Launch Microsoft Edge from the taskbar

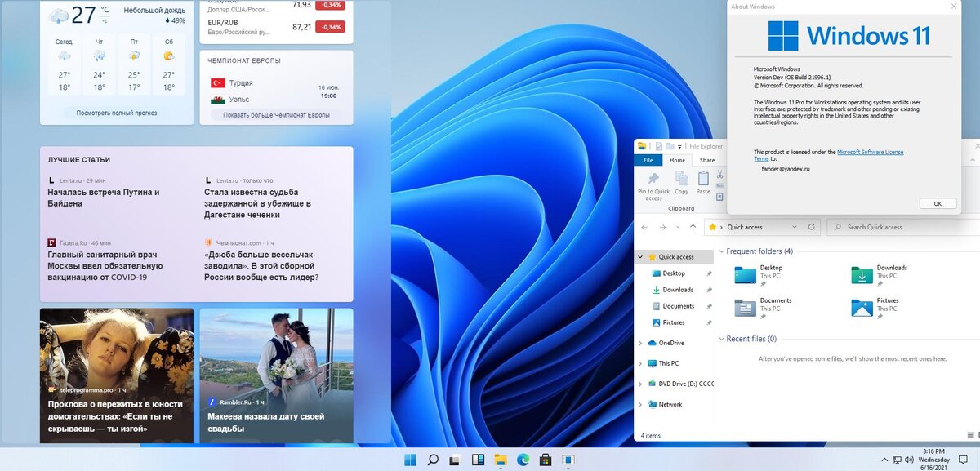pyautogui.click(x=523, y=460)
